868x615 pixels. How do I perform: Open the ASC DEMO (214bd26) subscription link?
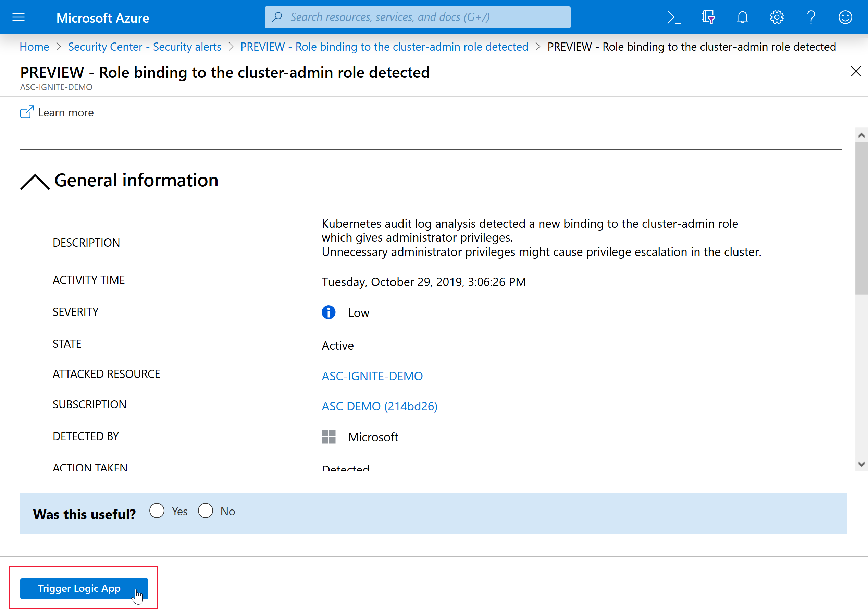(x=379, y=406)
